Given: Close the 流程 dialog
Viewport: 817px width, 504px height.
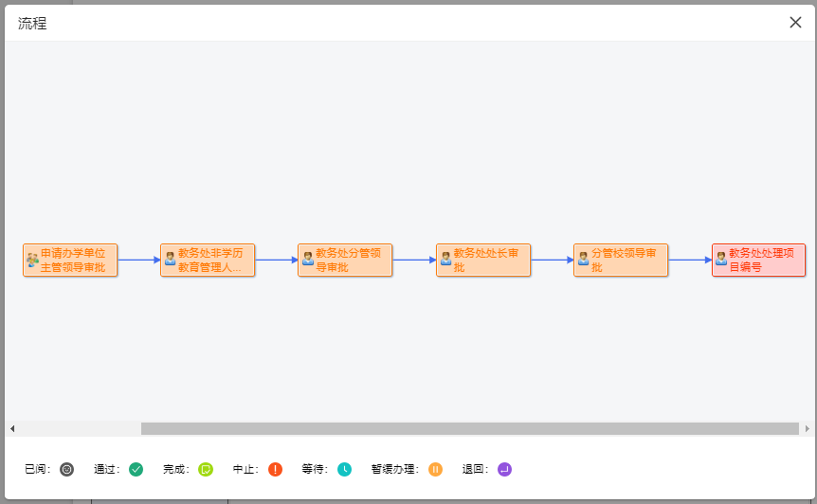Looking at the screenshot, I should coord(795,23).
